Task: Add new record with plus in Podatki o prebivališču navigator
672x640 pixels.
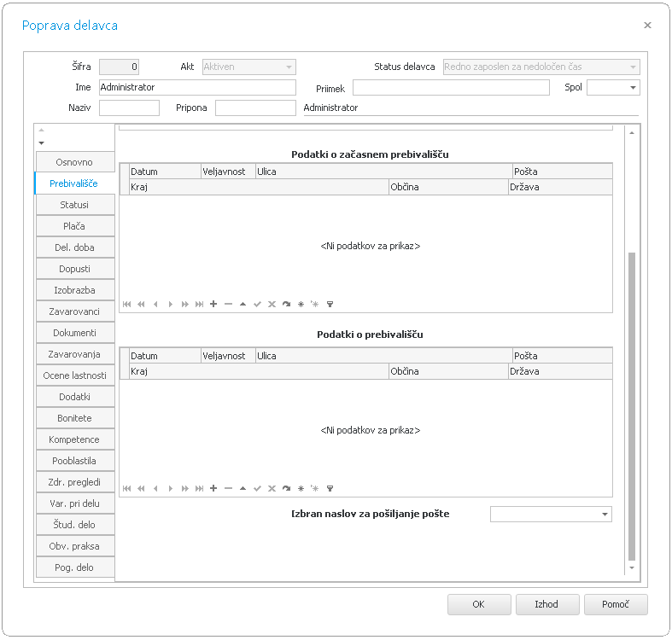Action: pos(213,488)
